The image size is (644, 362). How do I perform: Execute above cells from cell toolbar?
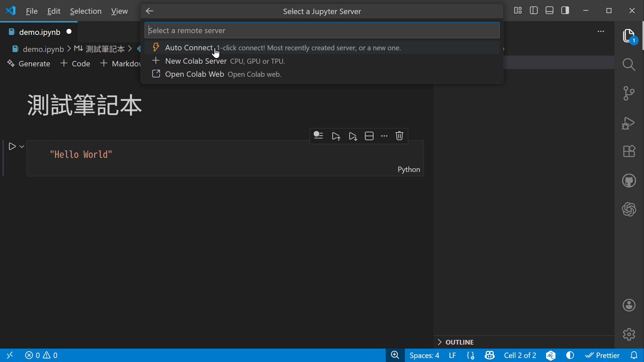click(x=336, y=136)
